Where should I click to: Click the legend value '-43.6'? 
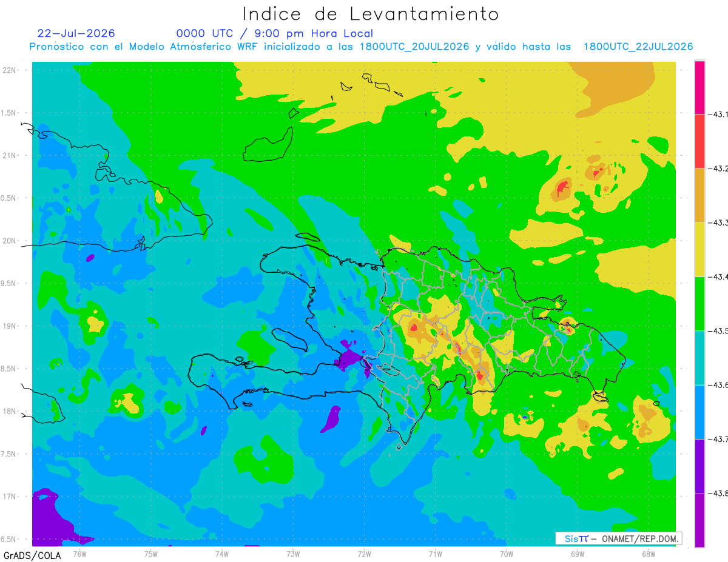[x=718, y=386]
